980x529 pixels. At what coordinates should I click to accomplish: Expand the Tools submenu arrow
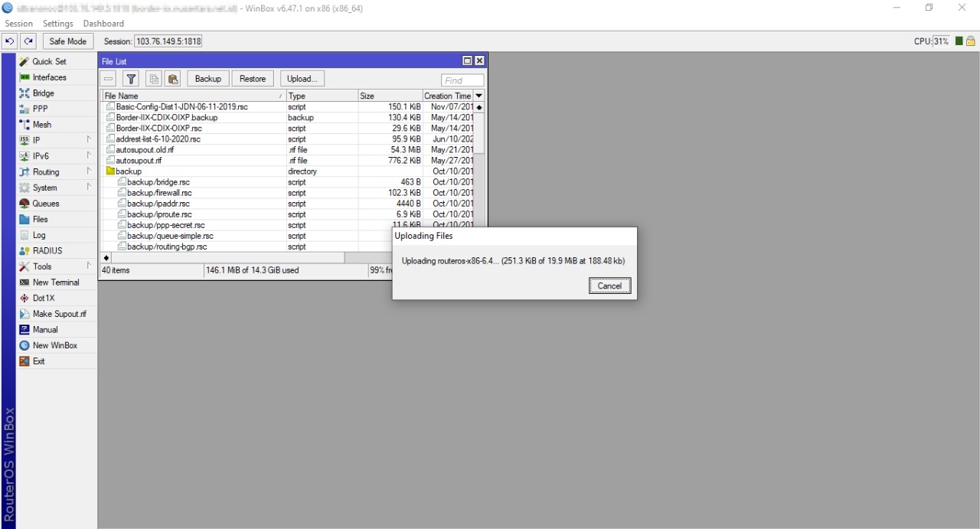pos(89,266)
